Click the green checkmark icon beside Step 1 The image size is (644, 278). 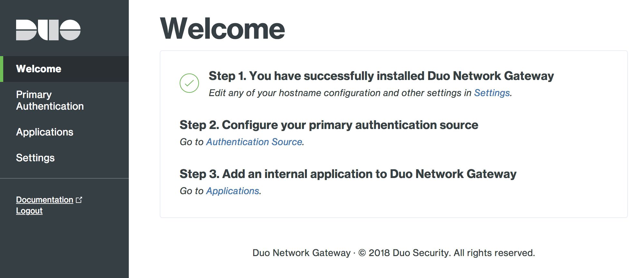point(189,83)
